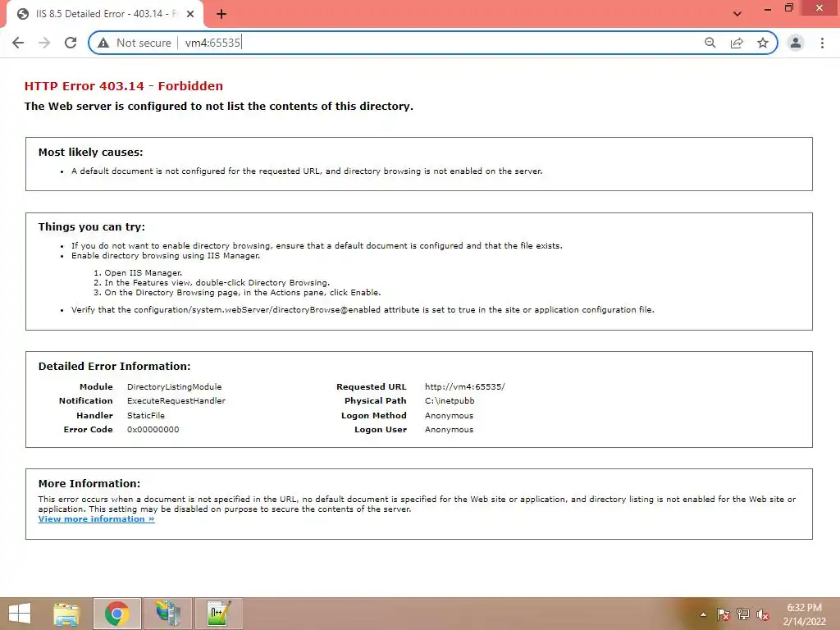Share this page using the share icon
This screenshot has height=630, width=840.
click(737, 43)
